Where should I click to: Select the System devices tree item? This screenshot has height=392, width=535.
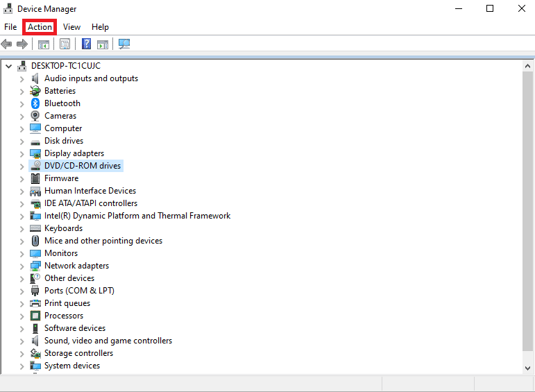[x=72, y=366]
